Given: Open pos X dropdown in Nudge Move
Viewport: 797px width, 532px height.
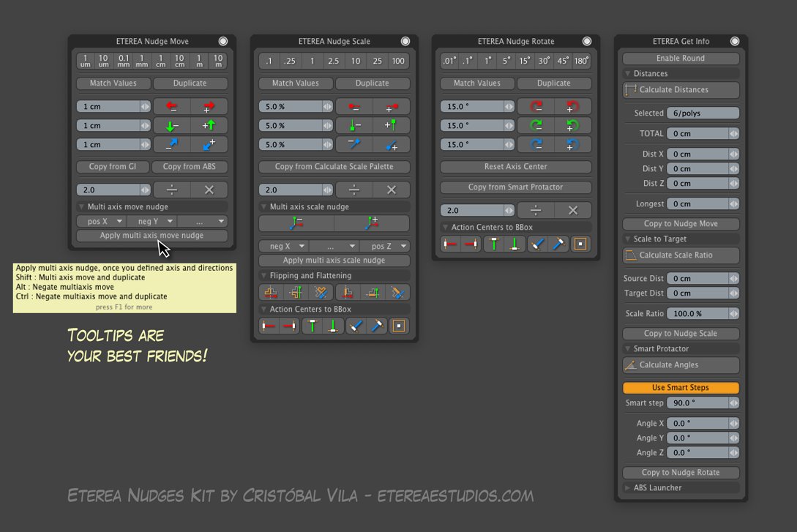Looking at the screenshot, I should pyautogui.click(x=102, y=222).
